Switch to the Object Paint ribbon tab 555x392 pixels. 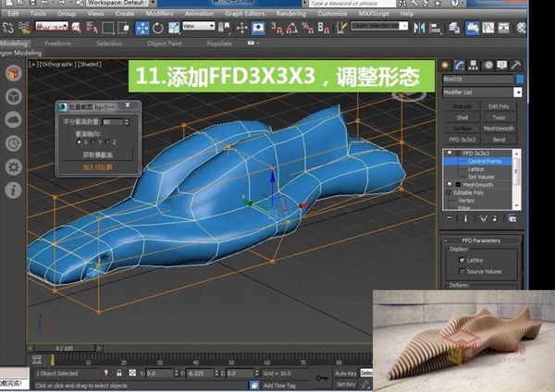coord(165,43)
